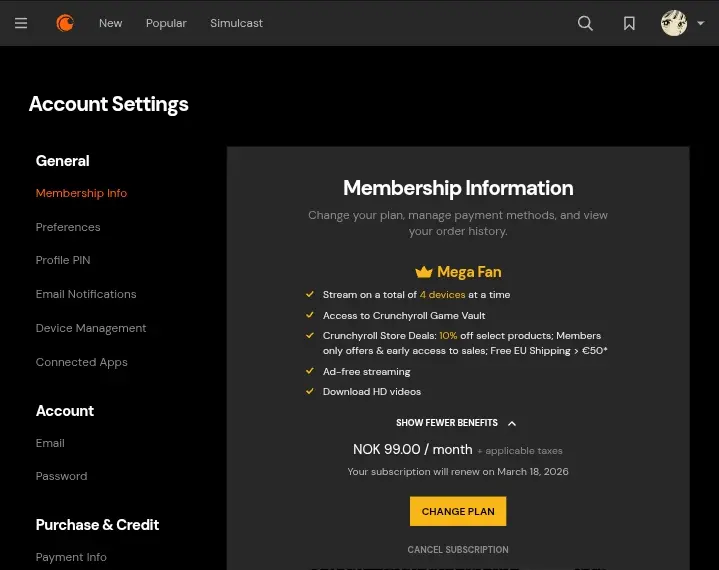Open account Email settings
The width and height of the screenshot is (719, 570).
pyautogui.click(x=50, y=443)
